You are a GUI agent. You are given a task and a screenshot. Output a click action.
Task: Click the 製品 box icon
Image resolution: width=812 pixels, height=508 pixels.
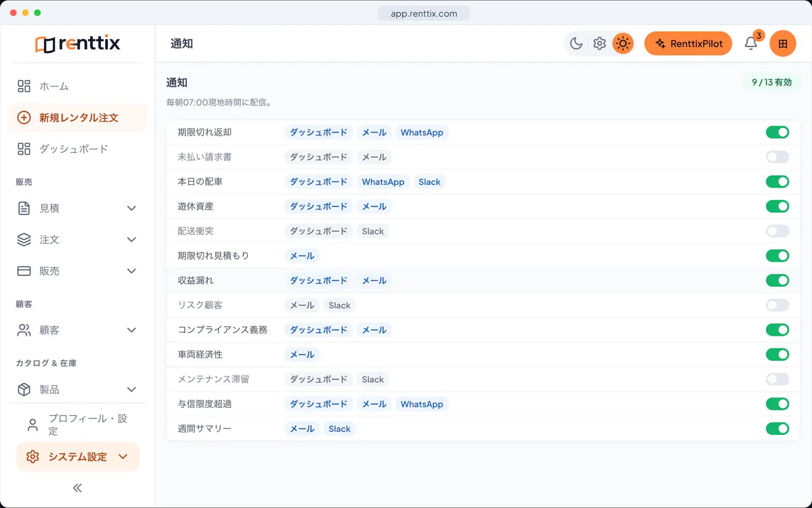coord(24,390)
